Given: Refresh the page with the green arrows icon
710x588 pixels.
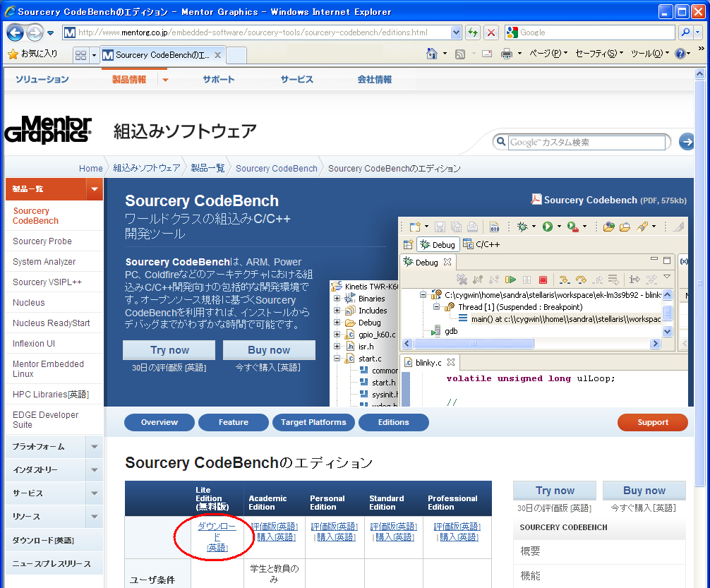Looking at the screenshot, I should (473, 32).
